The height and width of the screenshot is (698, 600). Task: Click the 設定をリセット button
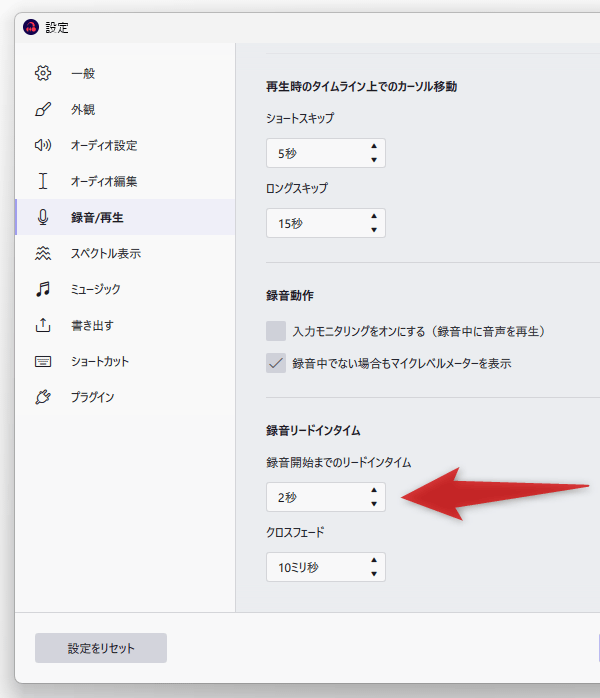(x=101, y=648)
